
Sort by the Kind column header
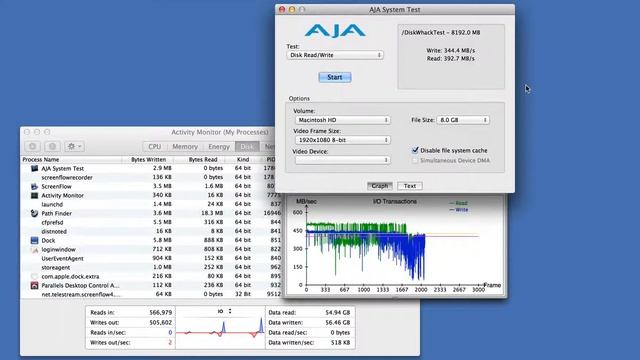243,160
